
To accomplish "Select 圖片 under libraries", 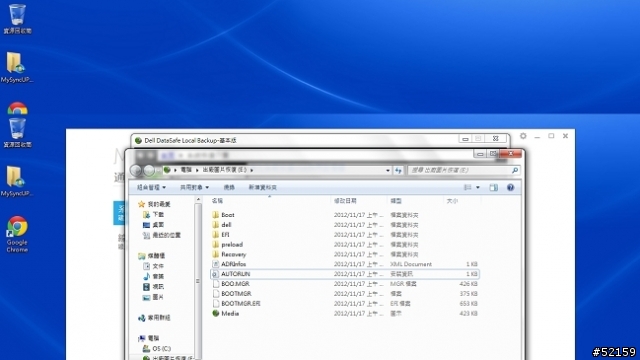I will [x=158, y=297].
